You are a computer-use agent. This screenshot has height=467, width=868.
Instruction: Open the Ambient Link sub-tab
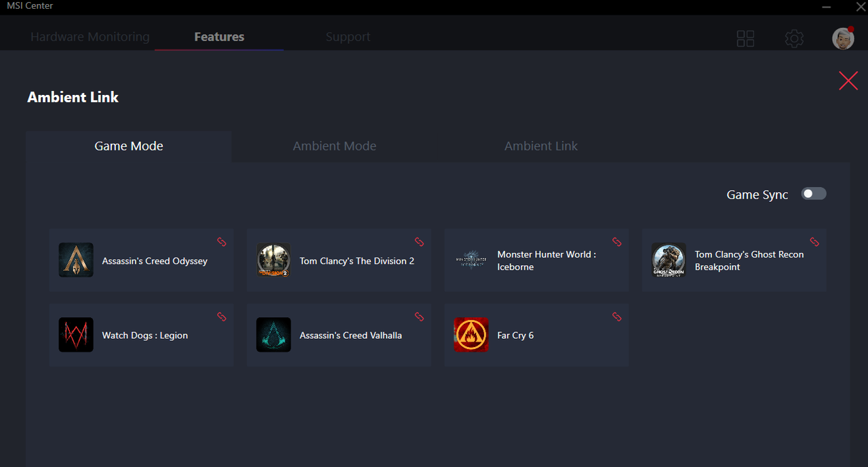click(541, 146)
